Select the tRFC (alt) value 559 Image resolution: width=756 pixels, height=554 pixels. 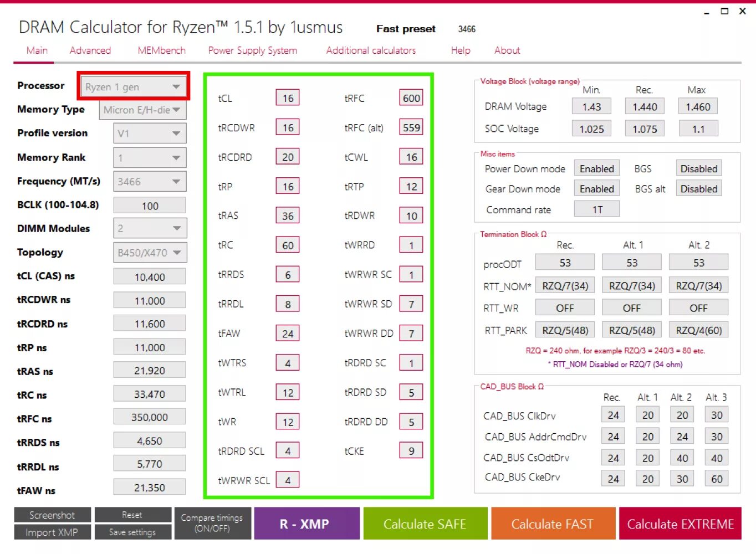[x=411, y=127]
